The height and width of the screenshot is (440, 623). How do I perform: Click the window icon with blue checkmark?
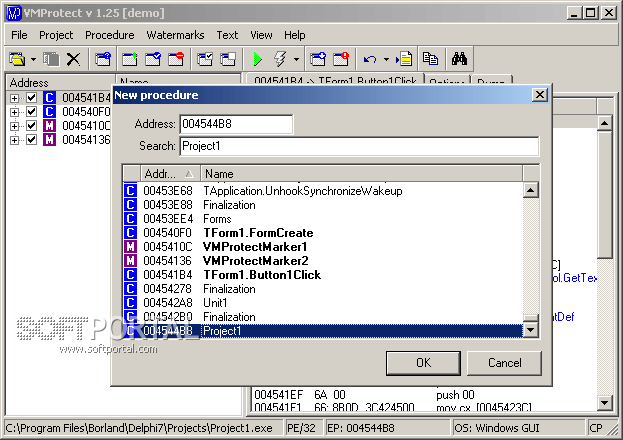tap(153, 59)
